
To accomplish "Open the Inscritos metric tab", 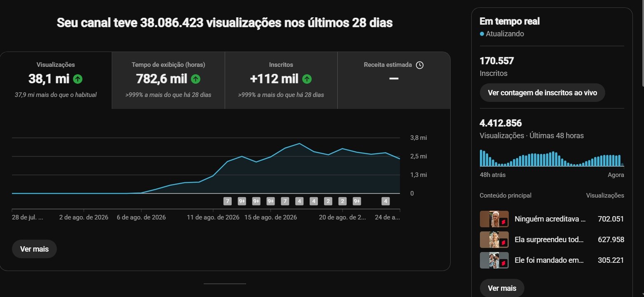I will point(281,80).
